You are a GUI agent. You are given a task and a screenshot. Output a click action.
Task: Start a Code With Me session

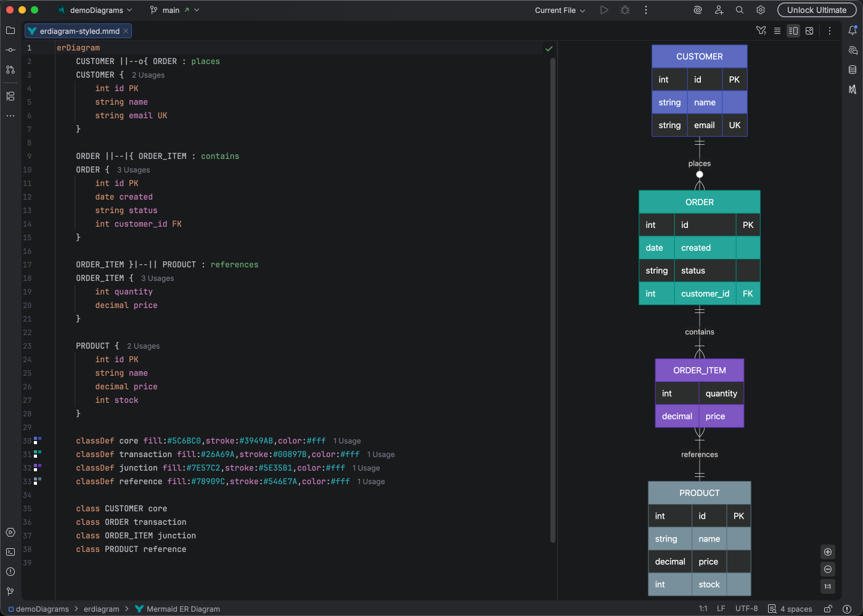coord(719,10)
